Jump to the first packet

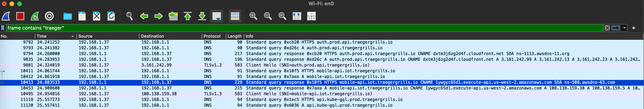[x=187, y=16]
